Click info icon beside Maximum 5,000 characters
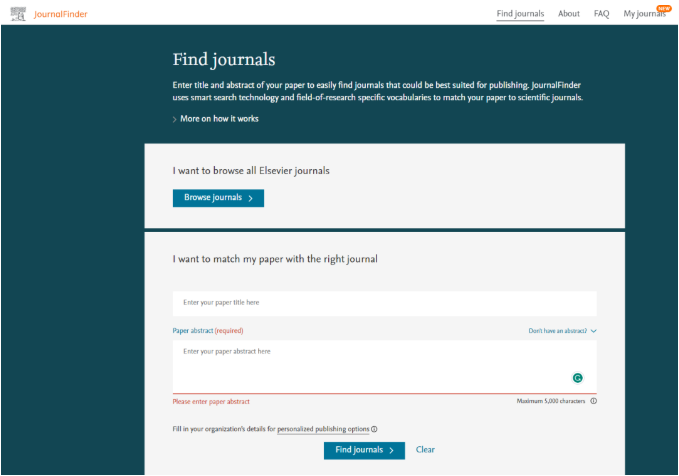The height and width of the screenshot is (476, 679). (x=594, y=401)
